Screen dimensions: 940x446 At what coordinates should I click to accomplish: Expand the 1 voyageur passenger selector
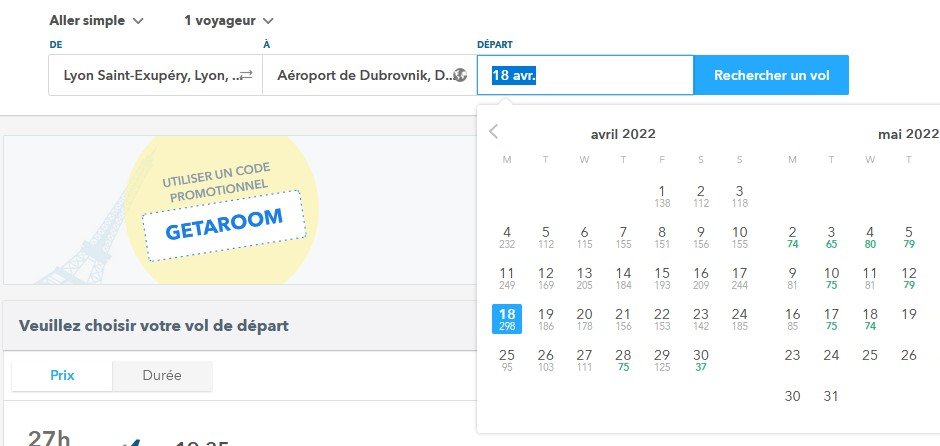229,20
